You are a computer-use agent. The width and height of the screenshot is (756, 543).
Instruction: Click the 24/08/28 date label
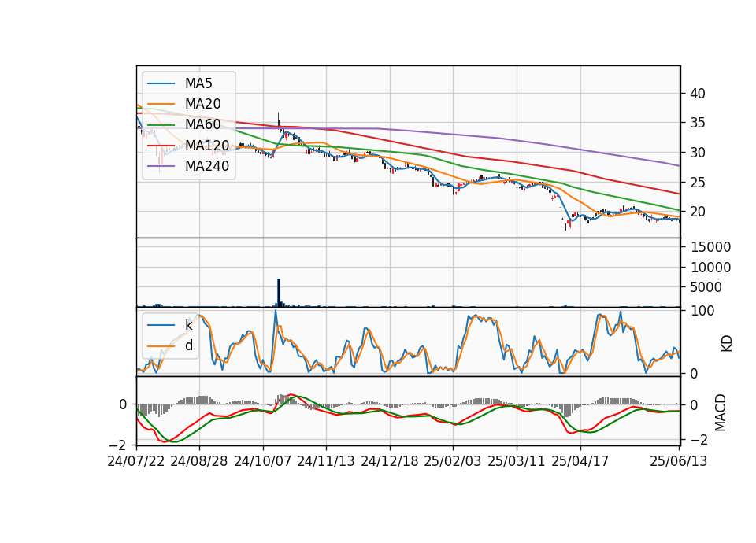[x=199, y=461]
